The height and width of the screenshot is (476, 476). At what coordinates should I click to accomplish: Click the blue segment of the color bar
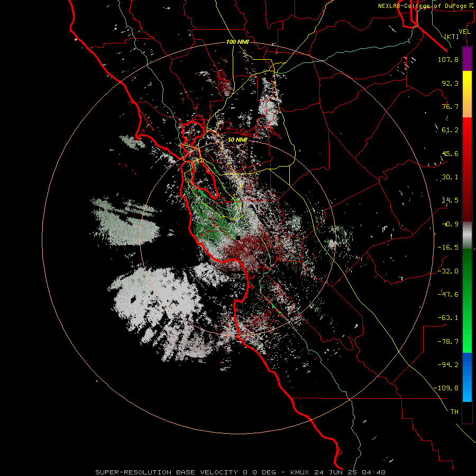click(x=467, y=377)
